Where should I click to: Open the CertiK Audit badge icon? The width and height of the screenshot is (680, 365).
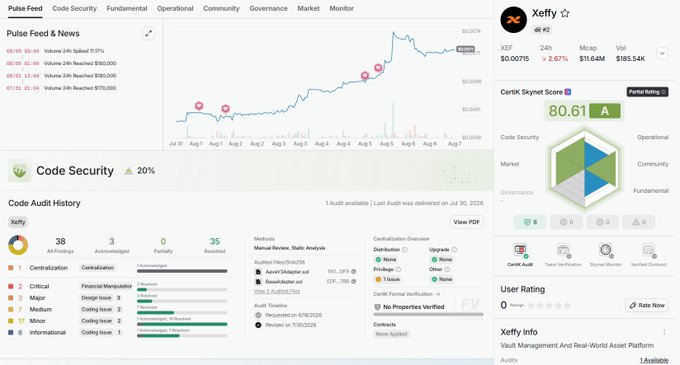coord(520,251)
